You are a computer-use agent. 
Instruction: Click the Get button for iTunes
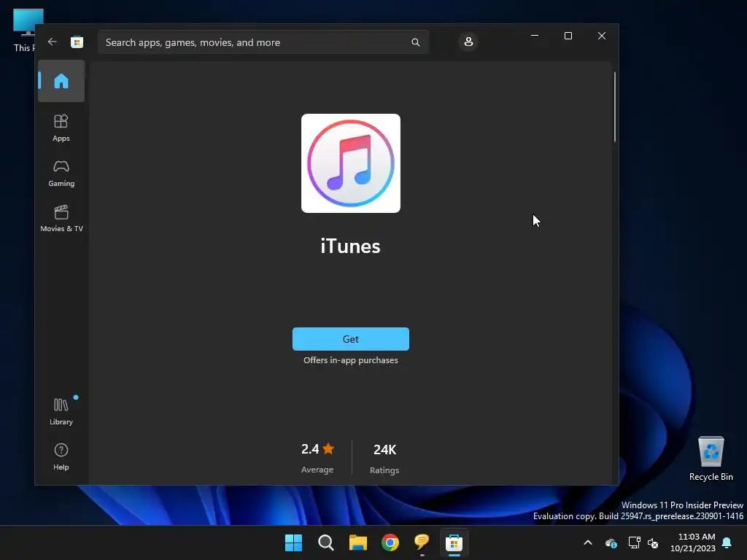[x=351, y=339]
